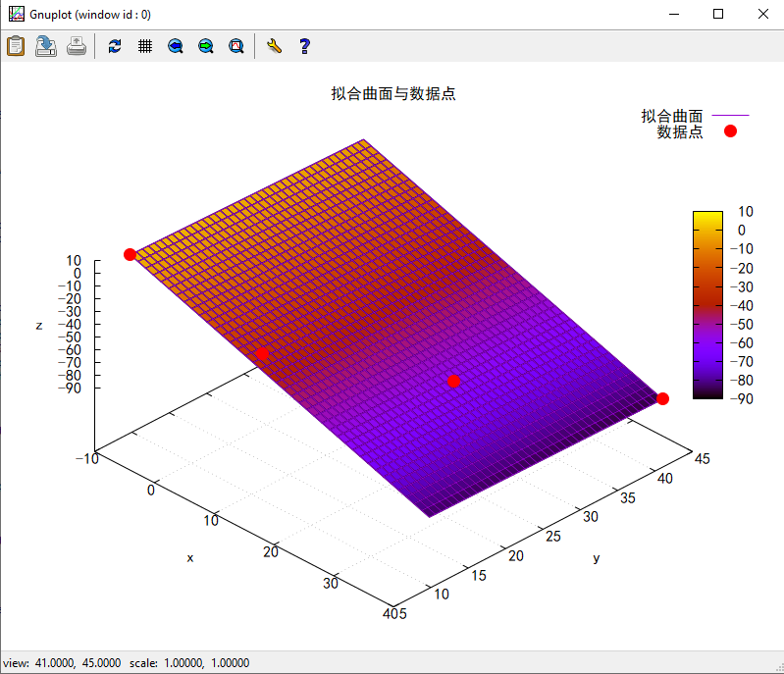Click the z axis label
Image resolution: width=784 pixels, height=674 pixels.
[x=39, y=326]
